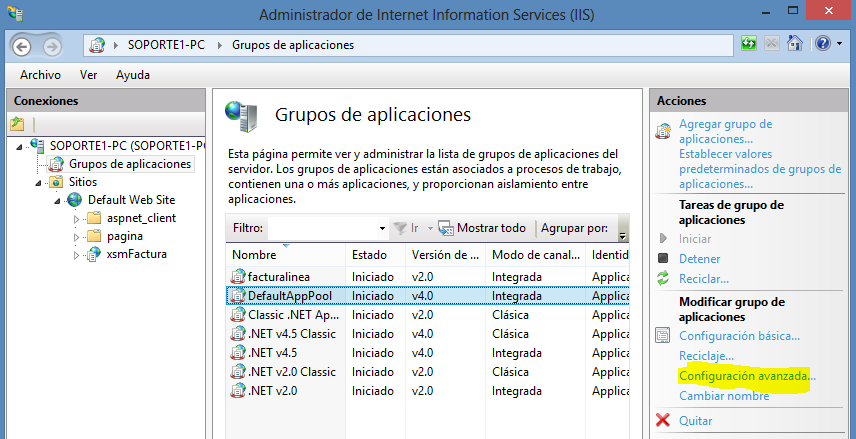This screenshot has width=856, height=439.
Task: Open the Ver menu
Action: (x=88, y=75)
